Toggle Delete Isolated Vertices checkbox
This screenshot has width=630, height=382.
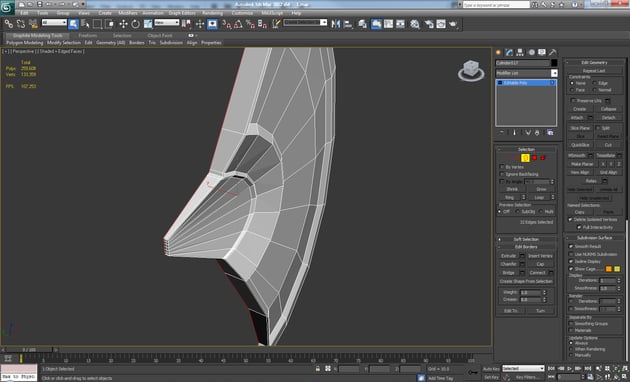coord(570,219)
